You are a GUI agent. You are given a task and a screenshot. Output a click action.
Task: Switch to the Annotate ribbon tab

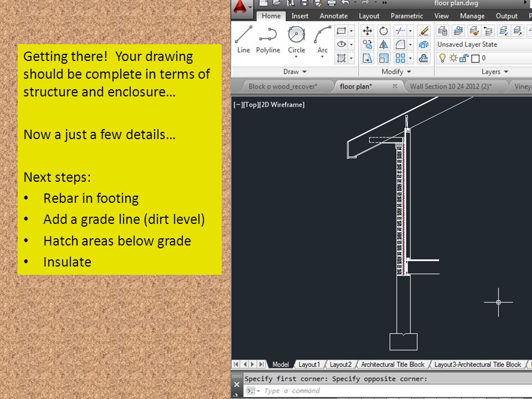coord(334,16)
